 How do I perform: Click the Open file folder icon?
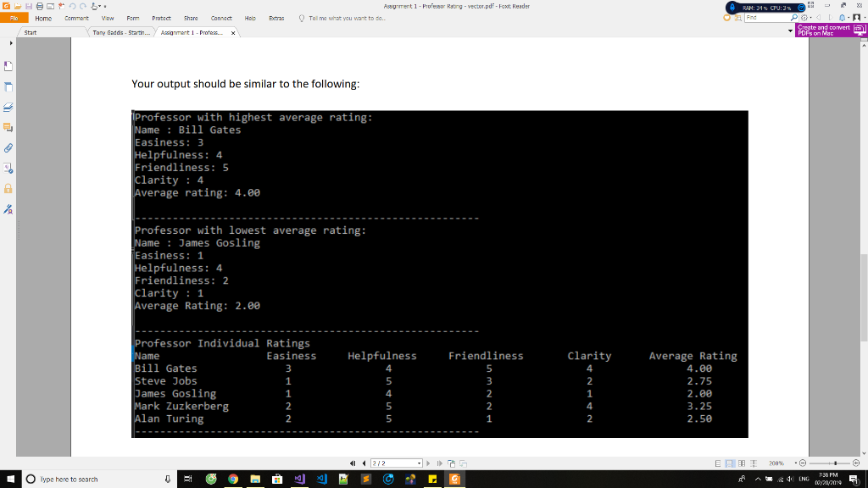pos(18,6)
